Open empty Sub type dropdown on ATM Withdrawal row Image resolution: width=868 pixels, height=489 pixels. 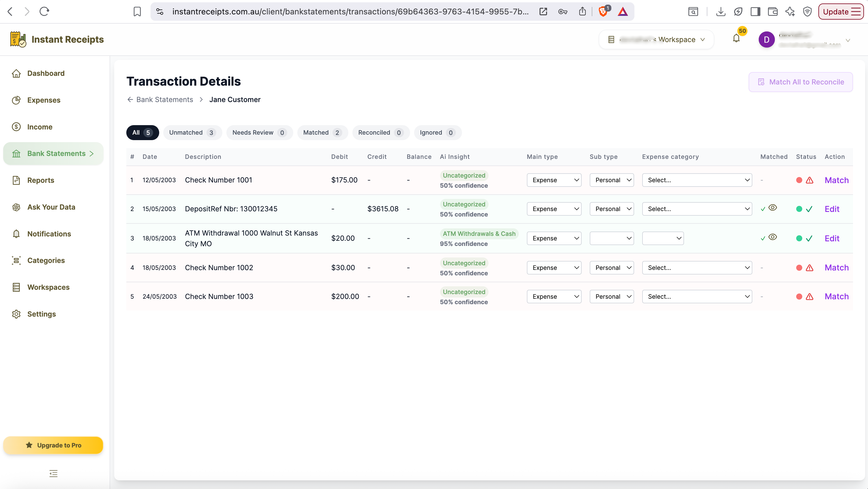click(x=612, y=238)
